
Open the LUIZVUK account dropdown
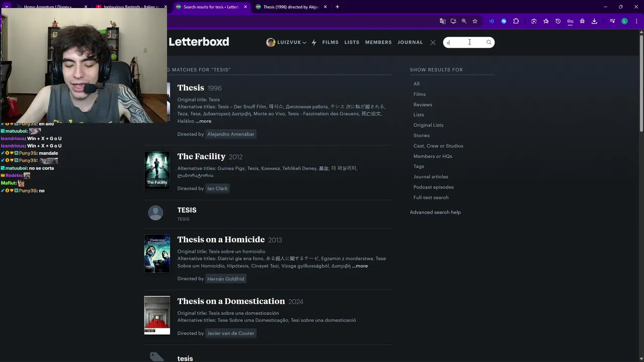point(286,42)
